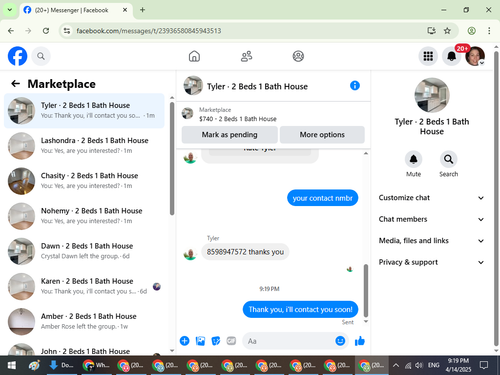
Task: Click the listing thumbnail in right info panel
Action: 432,95
